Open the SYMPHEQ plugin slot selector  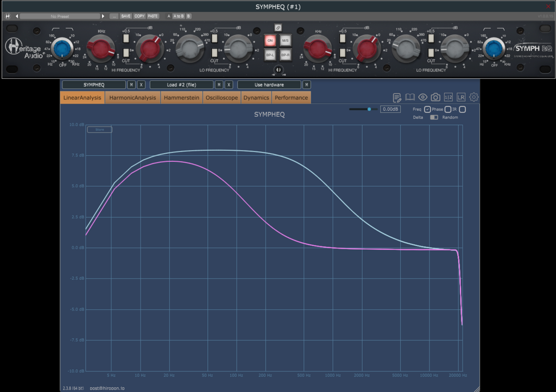coord(94,85)
